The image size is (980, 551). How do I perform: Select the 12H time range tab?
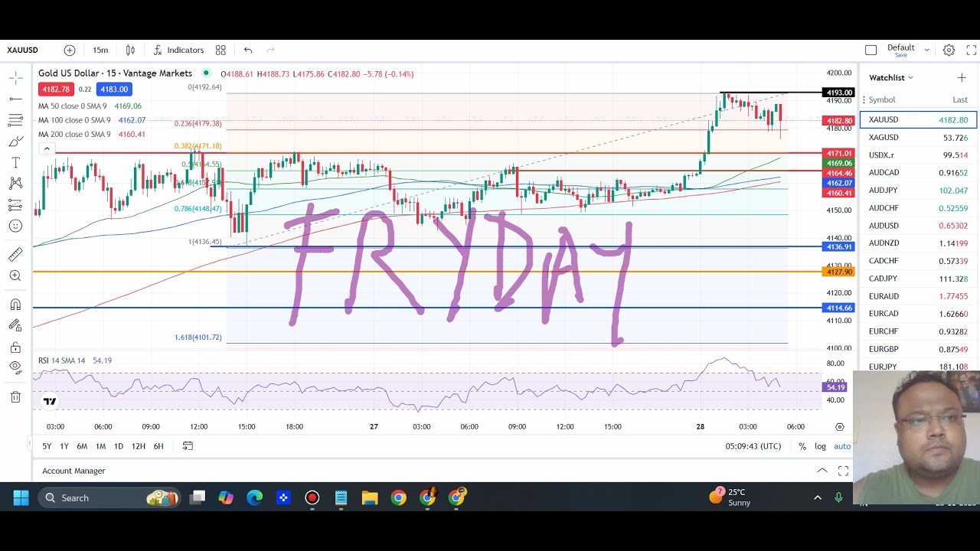click(139, 446)
